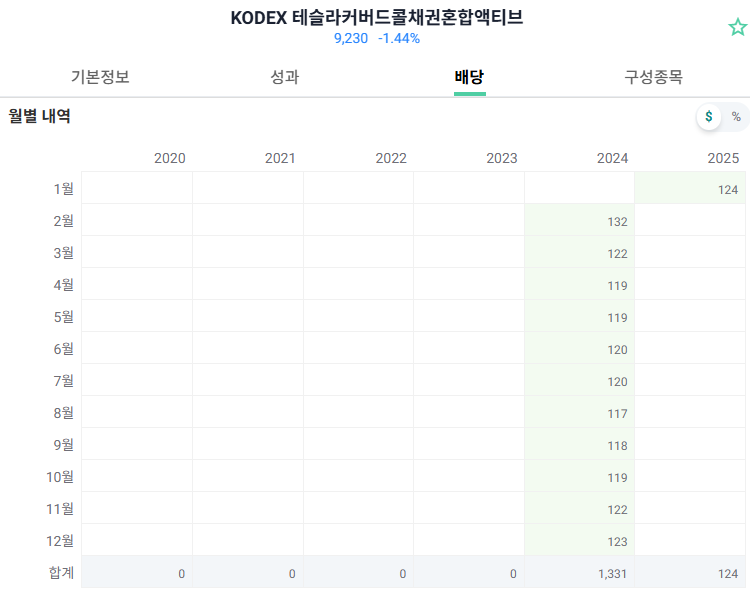Click the 2020 total 0 in 합계 row

[x=181, y=574]
